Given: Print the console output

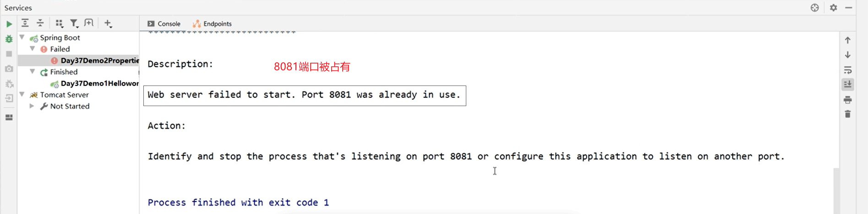Looking at the screenshot, I should click(x=848, y=99).
